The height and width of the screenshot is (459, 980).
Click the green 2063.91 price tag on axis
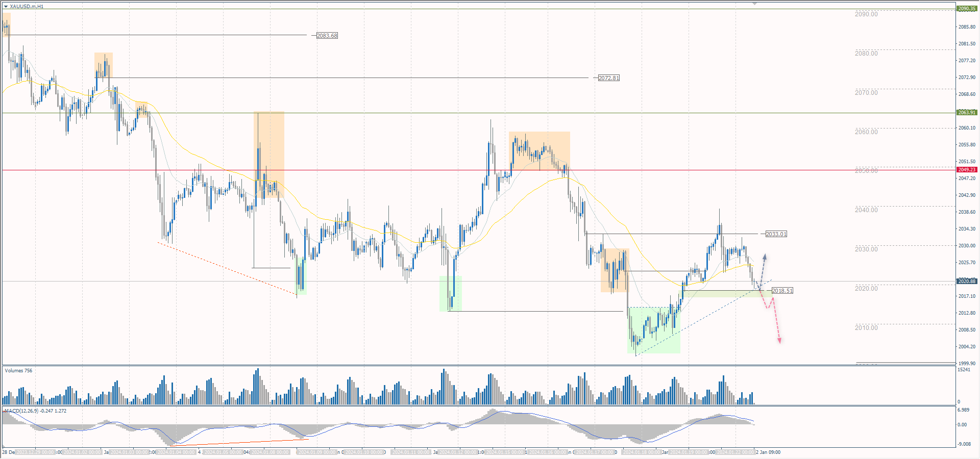tap(967, 112)
